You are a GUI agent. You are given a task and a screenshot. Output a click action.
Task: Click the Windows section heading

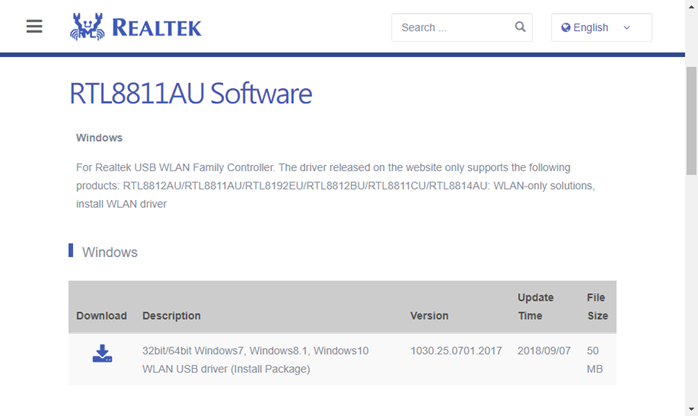[x=110, y=252]
